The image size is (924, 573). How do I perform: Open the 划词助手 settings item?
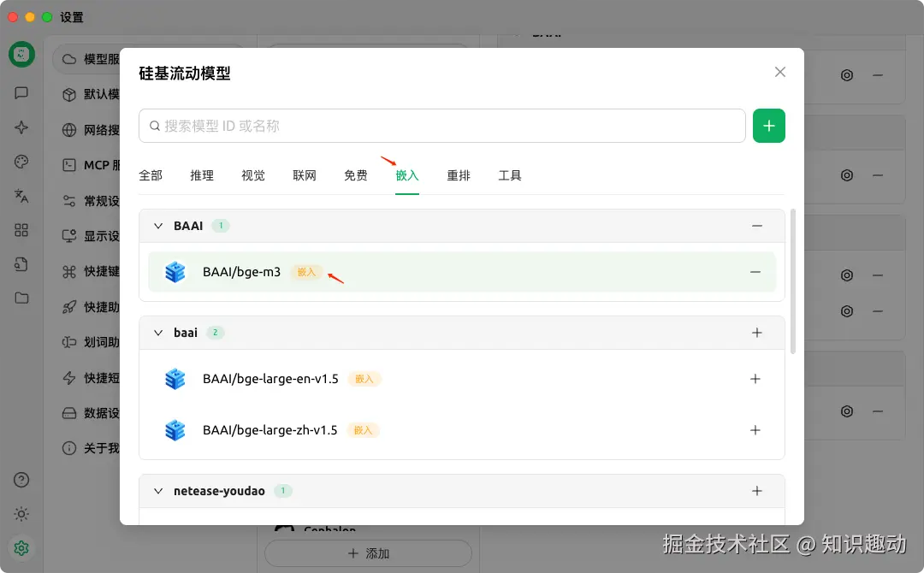[x=90, y=342]
